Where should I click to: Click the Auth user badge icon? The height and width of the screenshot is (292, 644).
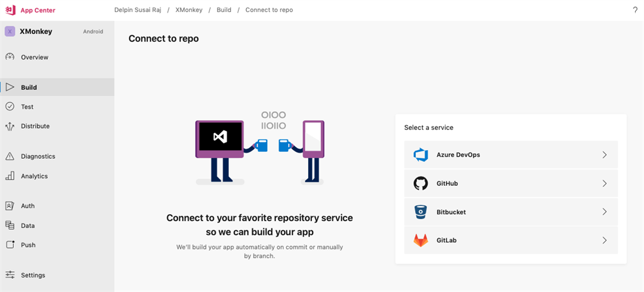tap(10, 206)
